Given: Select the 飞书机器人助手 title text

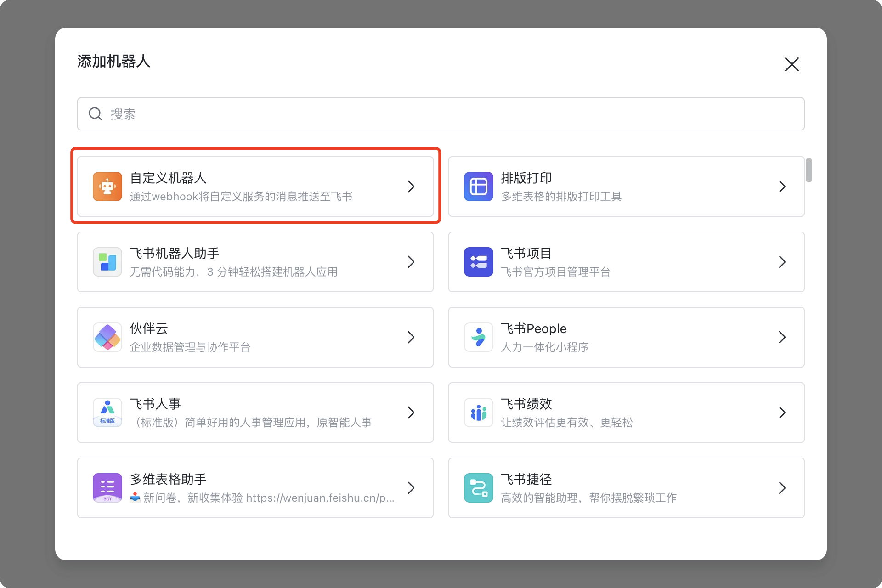Looking at the screenshot, I should 175,253.
